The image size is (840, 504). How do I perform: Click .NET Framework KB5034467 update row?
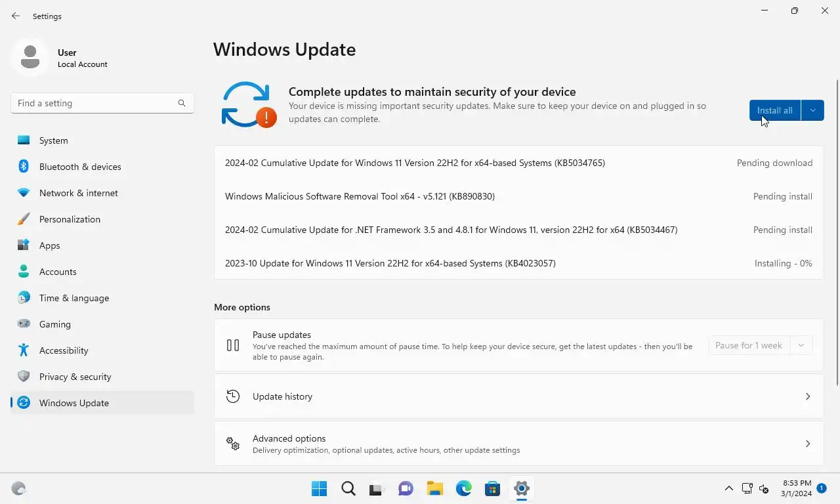pos(451,230)
